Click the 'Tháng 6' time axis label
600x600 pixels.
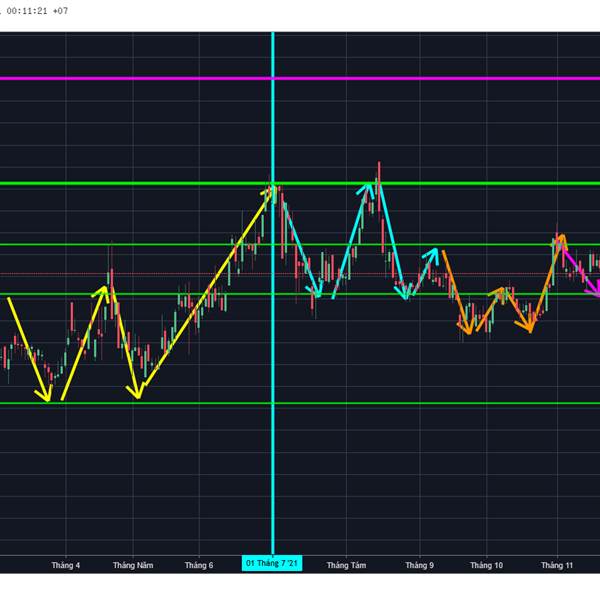tap(199, 565)
